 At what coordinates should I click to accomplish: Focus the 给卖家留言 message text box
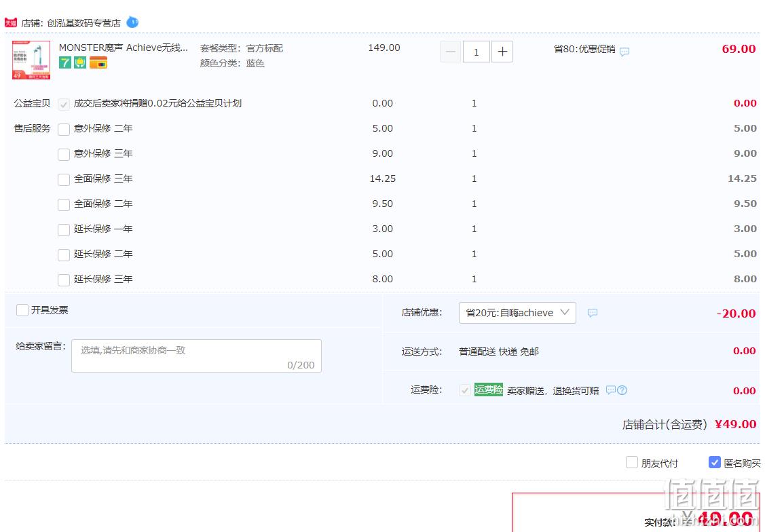pos(197,356)
